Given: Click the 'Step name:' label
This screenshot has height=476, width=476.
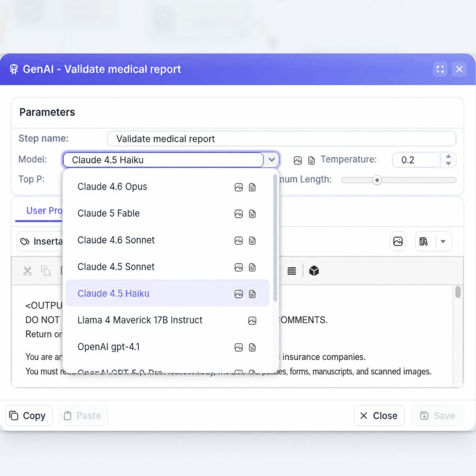Looking at the screenshot, I should point(43,139).
